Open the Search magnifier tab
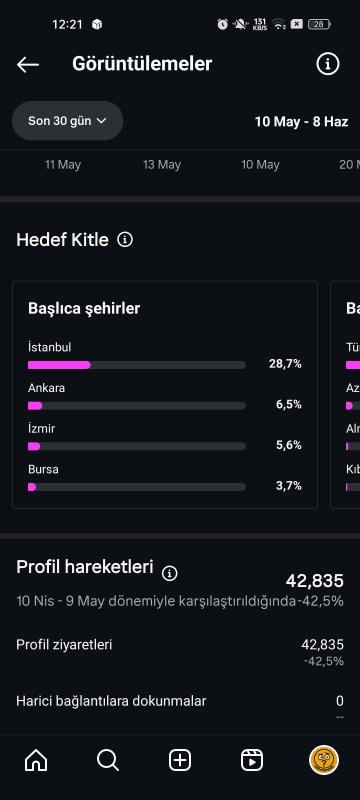Image resolution: width=360 pixels, height=800 pixels. (108, 761)
